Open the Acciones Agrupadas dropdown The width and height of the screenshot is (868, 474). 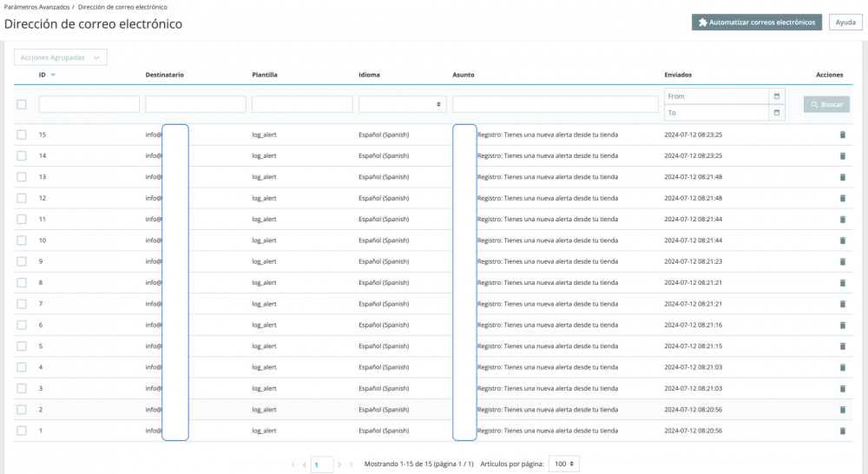click(60, 57)
